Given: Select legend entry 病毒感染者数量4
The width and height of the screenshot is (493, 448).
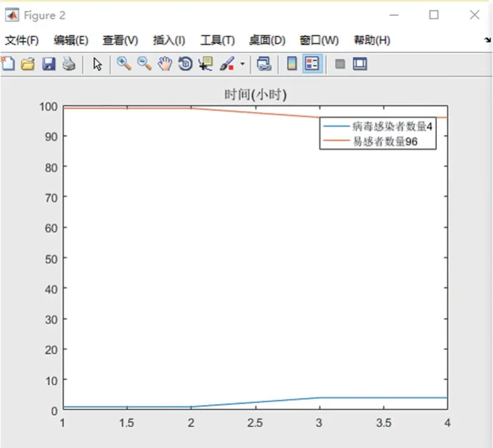Looking at the screenshot, I should click(x=378, y=126).
